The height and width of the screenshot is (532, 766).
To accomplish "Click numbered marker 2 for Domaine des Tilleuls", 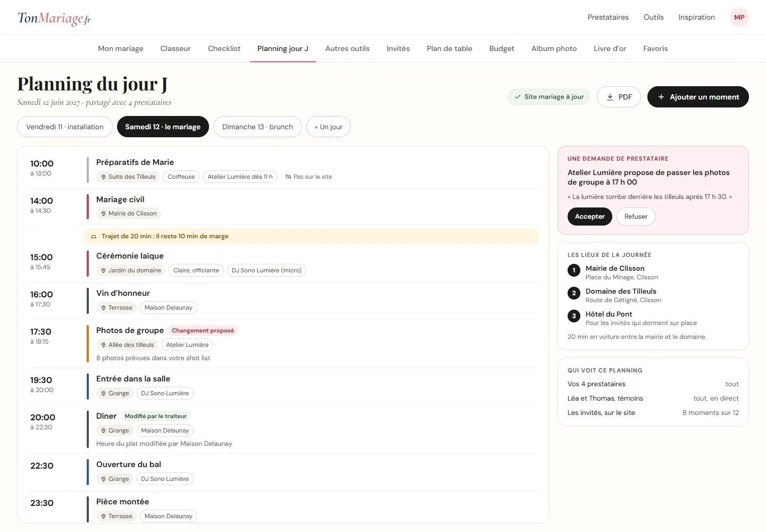I will pyautogui.click(x=573, y=293).
